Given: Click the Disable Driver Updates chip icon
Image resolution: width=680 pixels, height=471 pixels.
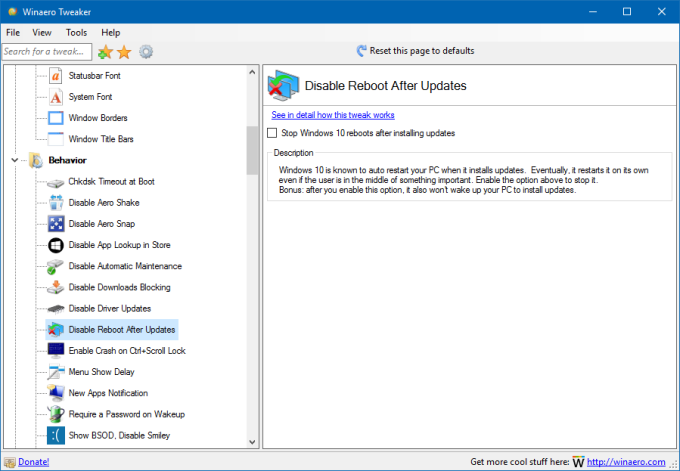Looking at the screenshot, I should [x=56, y=309].
